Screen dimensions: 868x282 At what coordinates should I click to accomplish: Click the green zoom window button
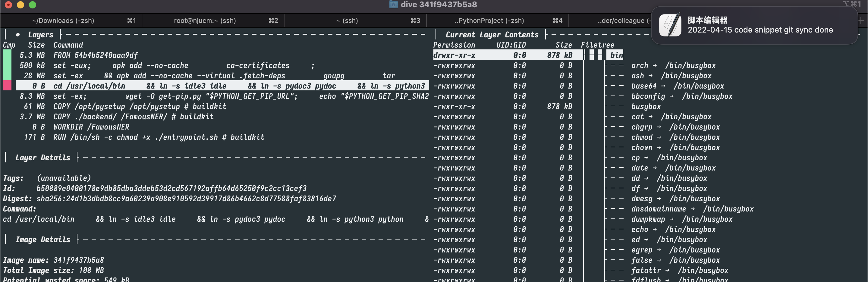pos(32,5)
